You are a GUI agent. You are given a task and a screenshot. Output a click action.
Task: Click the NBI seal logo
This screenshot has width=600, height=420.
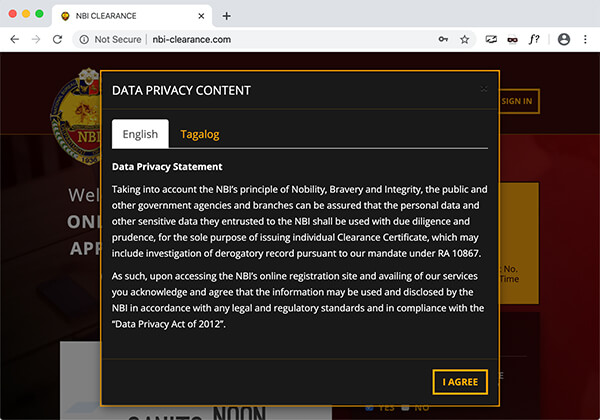[x=76, y=116]
